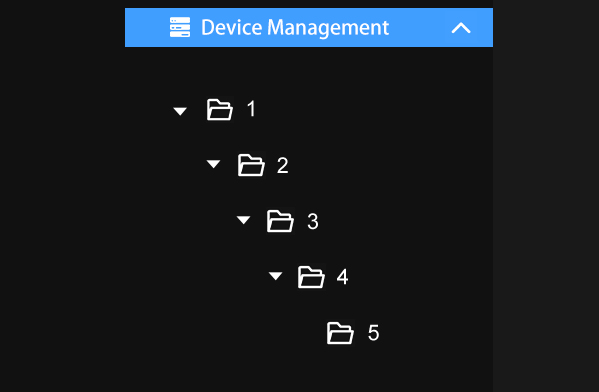Click the lighter gray strip right of the sidebar

(546, 196)
